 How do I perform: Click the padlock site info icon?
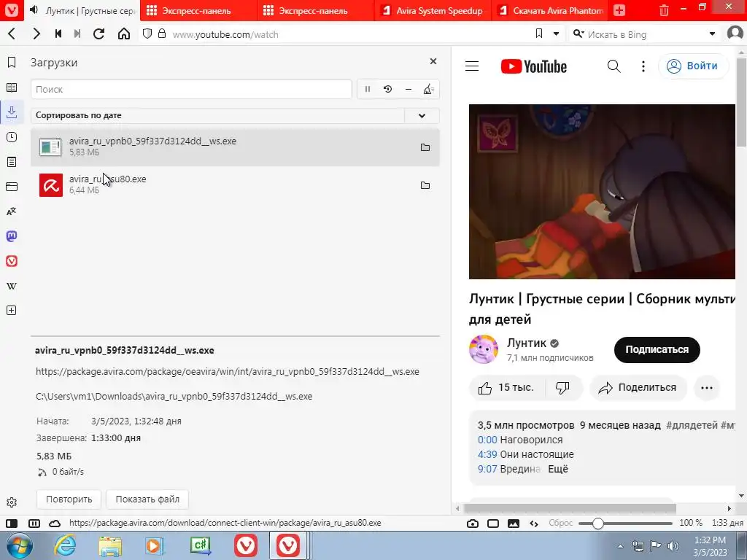(x=162, y=34)
